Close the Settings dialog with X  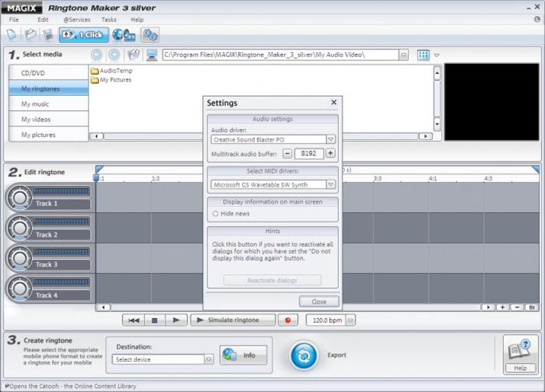pyautogui.click(x=333, y=102)
